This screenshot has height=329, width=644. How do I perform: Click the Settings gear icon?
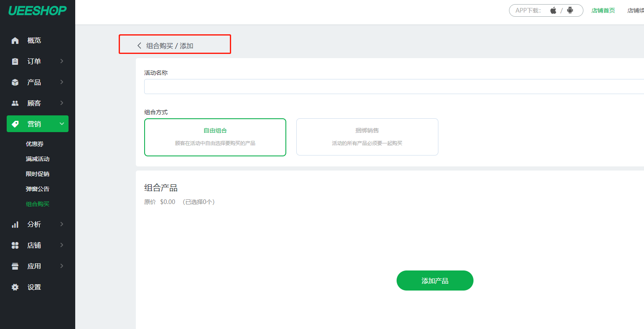coord(15,287)
